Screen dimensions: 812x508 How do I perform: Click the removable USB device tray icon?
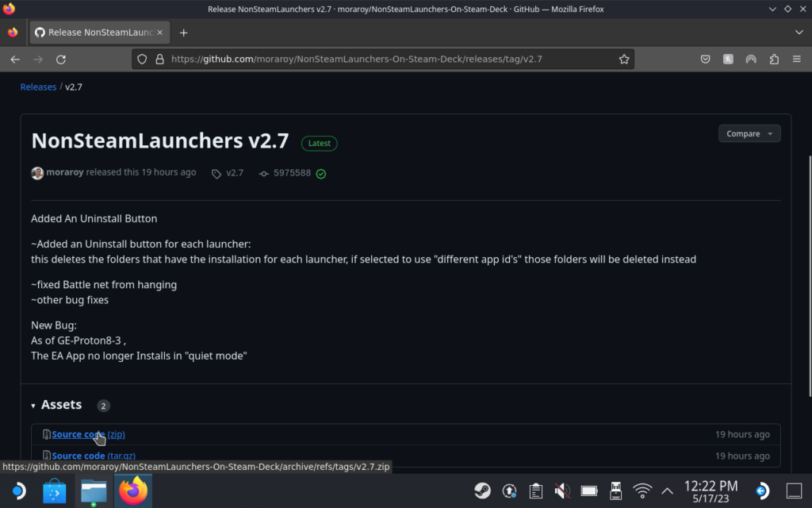pyautogui.click(x=615, y=491)
